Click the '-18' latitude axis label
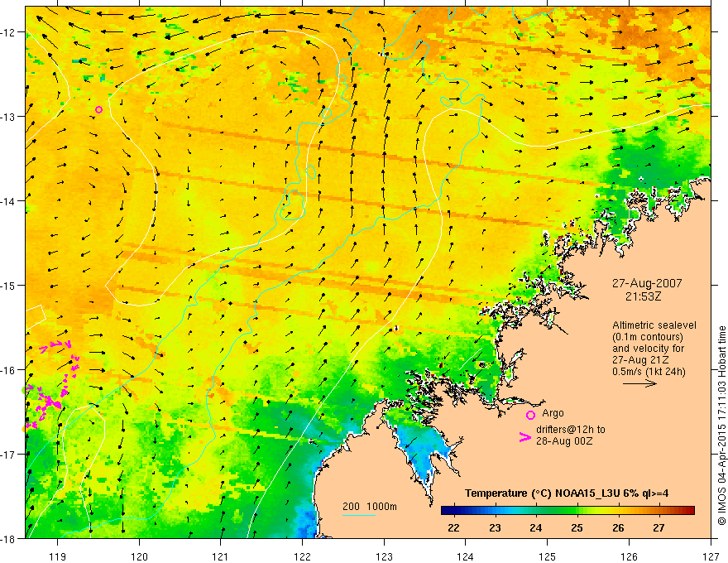 pos(9,538)
